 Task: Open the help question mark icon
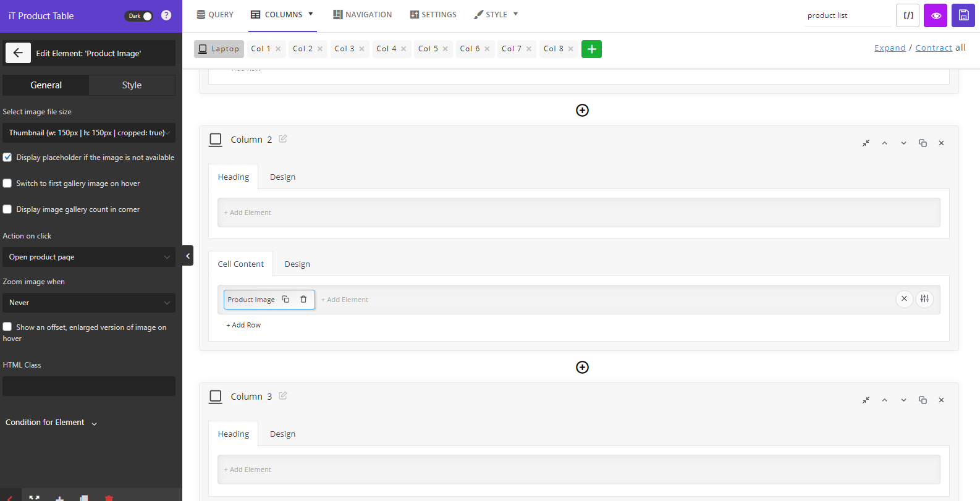point(166,15)
